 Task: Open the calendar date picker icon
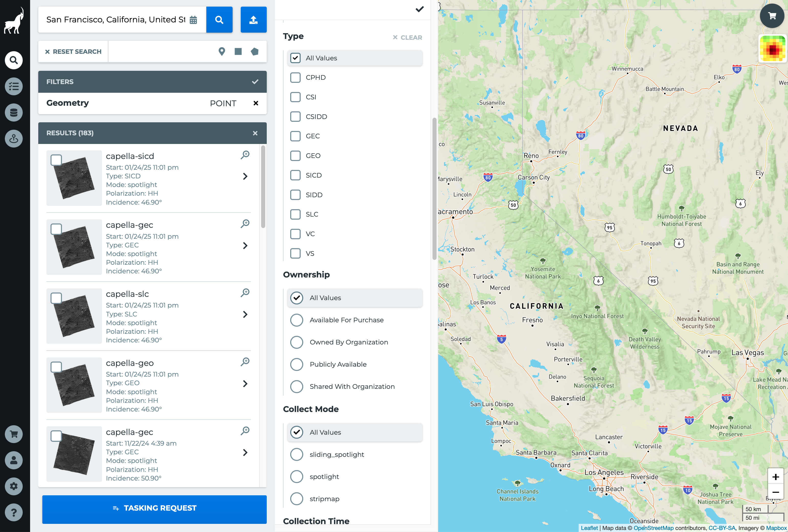pyautogui.click(x=193, y=20)
